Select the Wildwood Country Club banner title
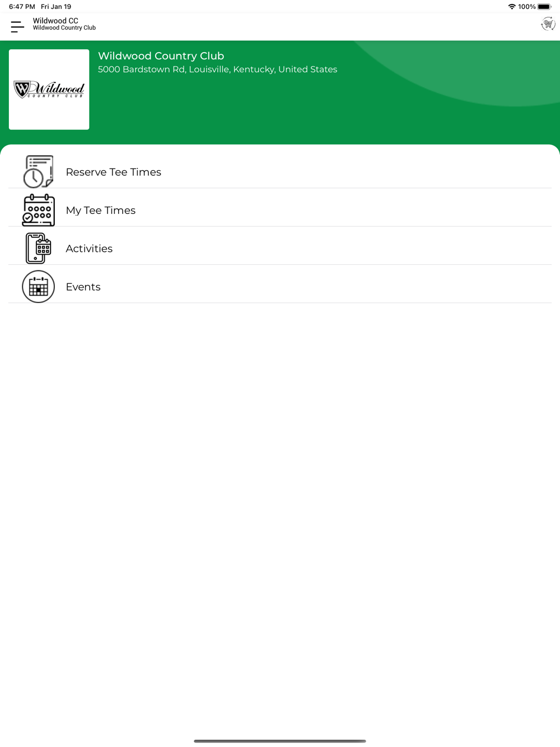 pos(161,56)
